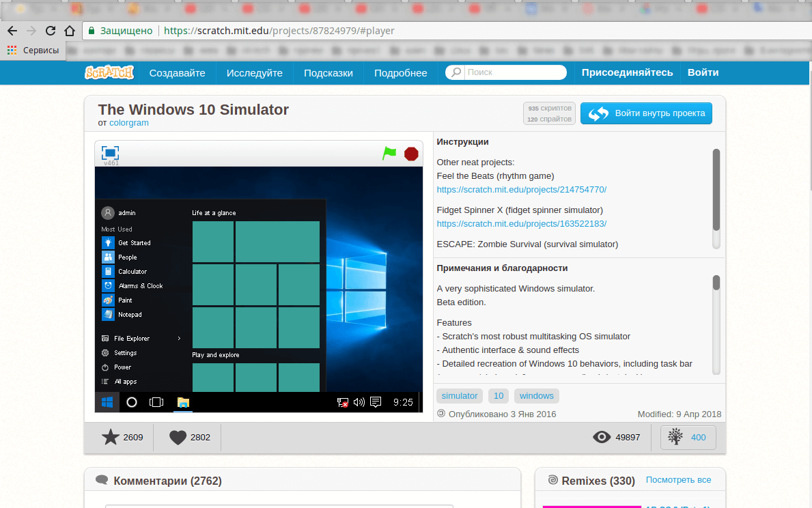The width and height of the screenshot is (812, 508).
Task: Click the eye views counter 49897
Action: (x=616, y=438)
